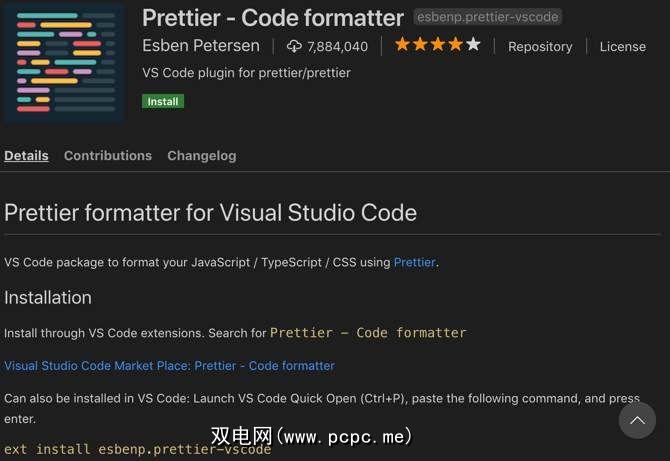This screenshot has height=461, width=670.
Task: Click the 7,884,040 install count
Action: [x=338, y=47]
